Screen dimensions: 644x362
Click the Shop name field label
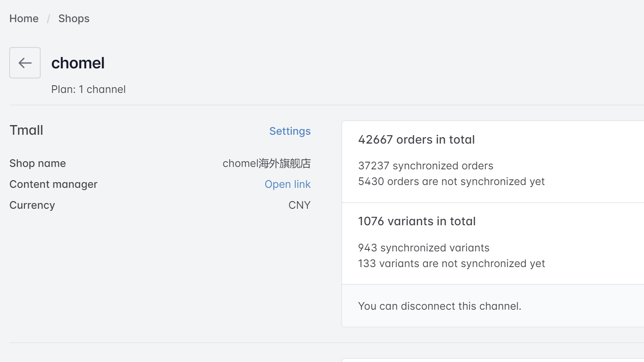coord(37,163)
